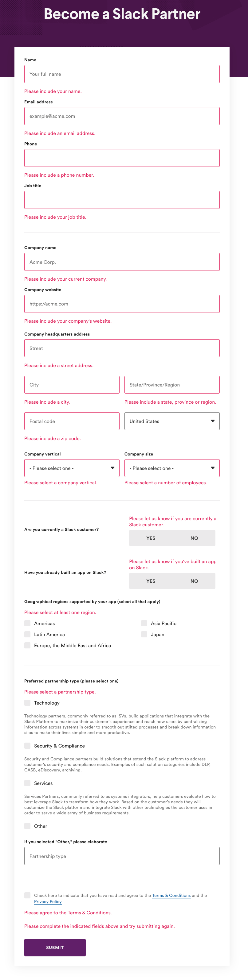
Task: Check the Americas region checkbox
Action: click(x=27, y=623)
